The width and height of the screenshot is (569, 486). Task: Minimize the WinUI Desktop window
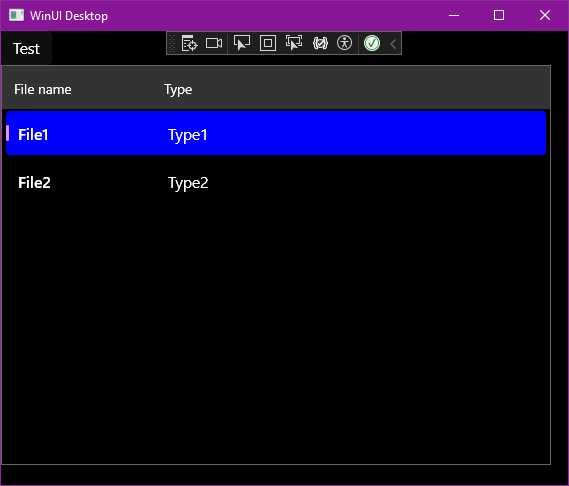[x=454, y=15]
